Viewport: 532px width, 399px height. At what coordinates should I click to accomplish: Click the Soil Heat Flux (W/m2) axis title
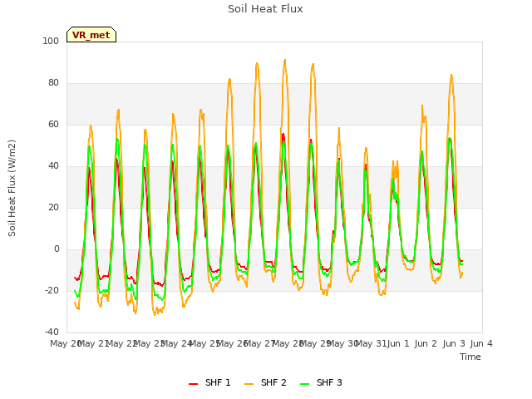pyautogui.click(x=12, y=188)
